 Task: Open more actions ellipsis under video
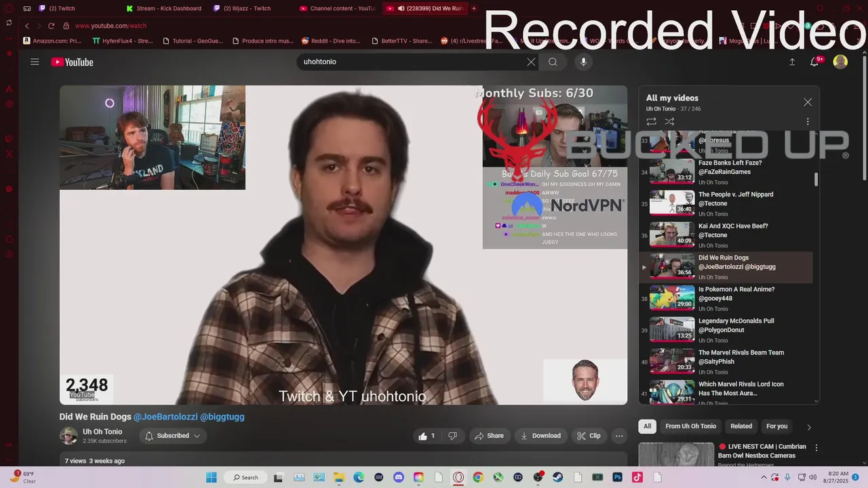(x=619, y=436)
